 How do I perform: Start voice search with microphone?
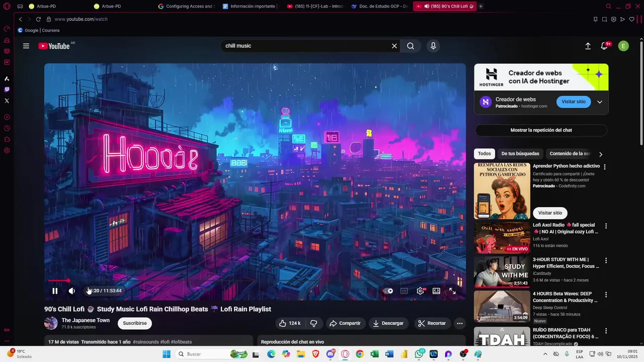433,46
